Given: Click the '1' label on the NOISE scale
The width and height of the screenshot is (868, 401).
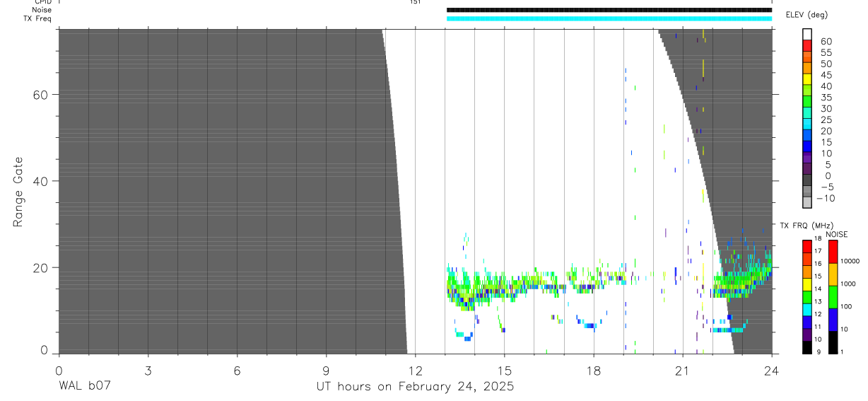Looking at the screenshot, I should click(843, 352).
